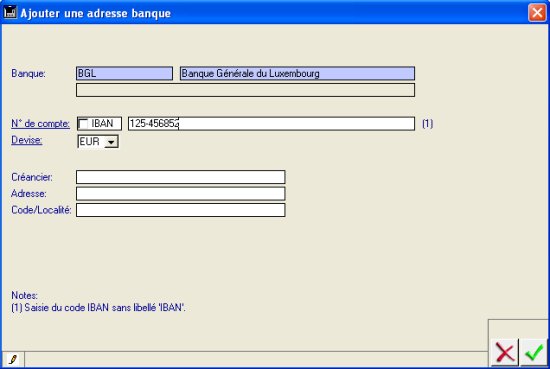Select the Code/Localité input box
Screen dimensions: 550x369
click(181, 210)
